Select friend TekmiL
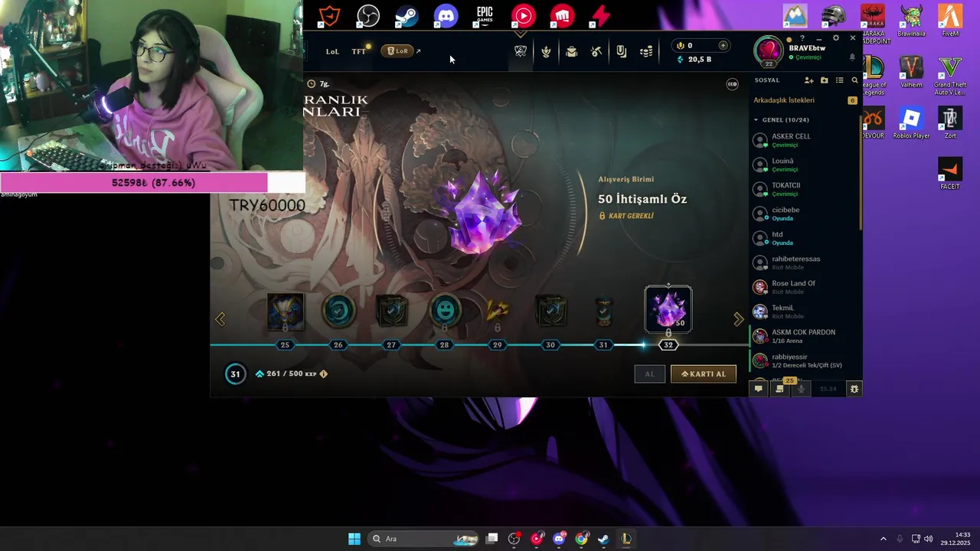 click(805, 311)
